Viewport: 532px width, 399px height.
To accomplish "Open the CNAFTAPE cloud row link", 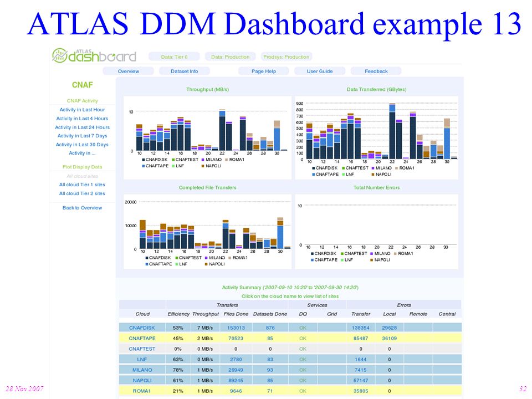I will (x=142, y=338).
